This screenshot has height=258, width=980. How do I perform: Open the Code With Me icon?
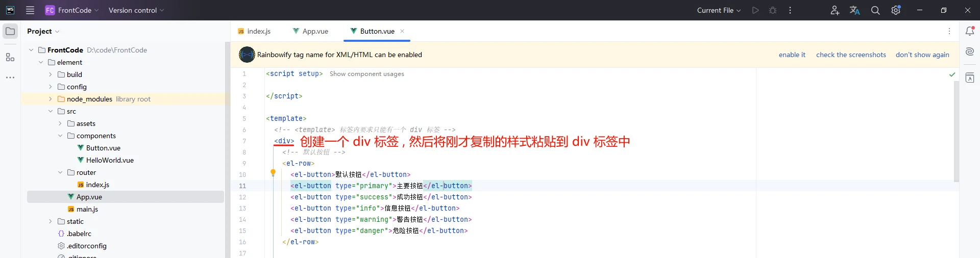coord(835,10)
